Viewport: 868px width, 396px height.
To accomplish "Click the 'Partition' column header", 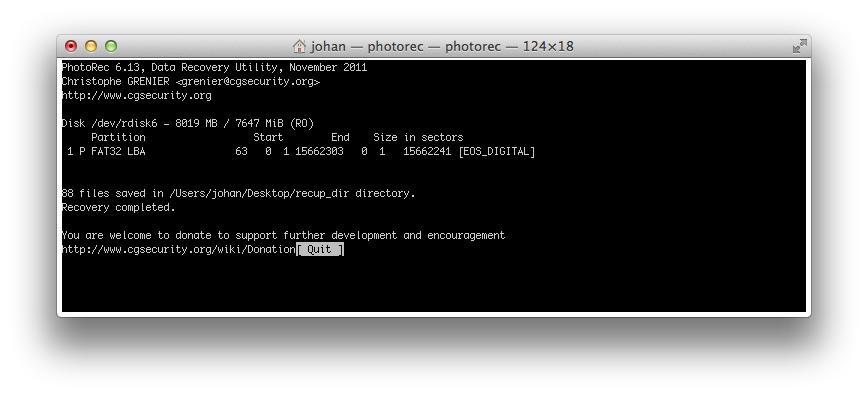I will 118,137.
